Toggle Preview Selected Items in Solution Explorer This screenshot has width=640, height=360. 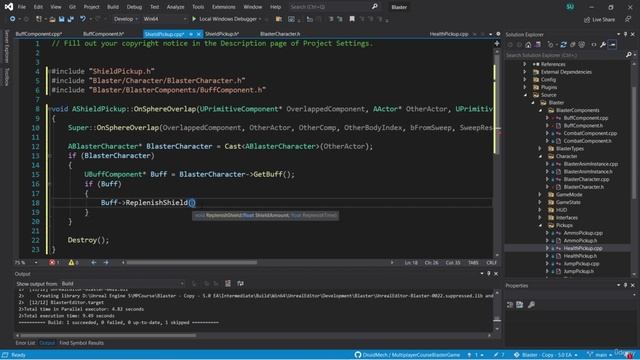tap(612, 45)
